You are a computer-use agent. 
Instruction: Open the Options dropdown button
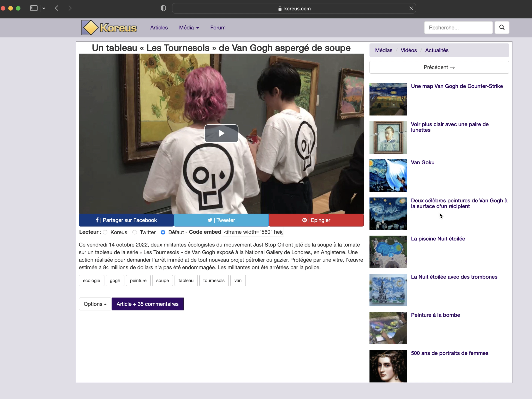[95, 304]
